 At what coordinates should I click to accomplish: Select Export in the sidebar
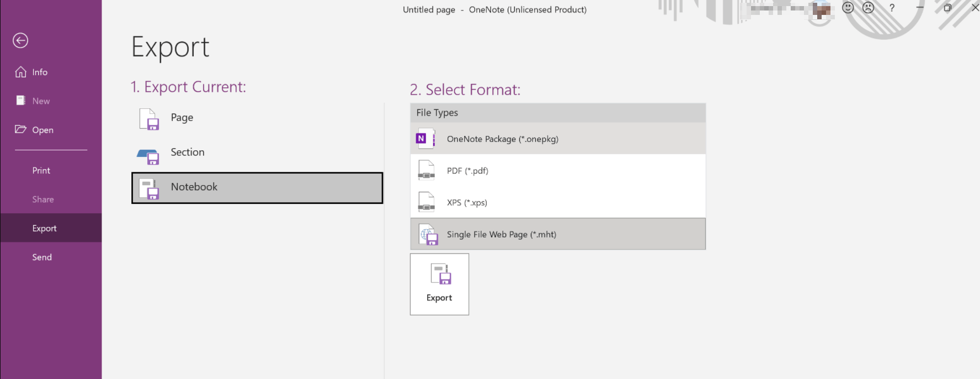51,228
